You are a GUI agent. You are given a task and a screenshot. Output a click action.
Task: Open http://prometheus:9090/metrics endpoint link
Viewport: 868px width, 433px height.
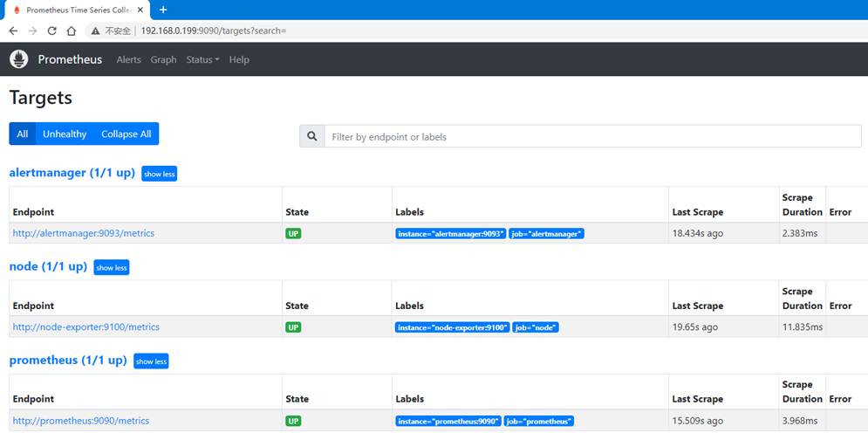[81, 421]
